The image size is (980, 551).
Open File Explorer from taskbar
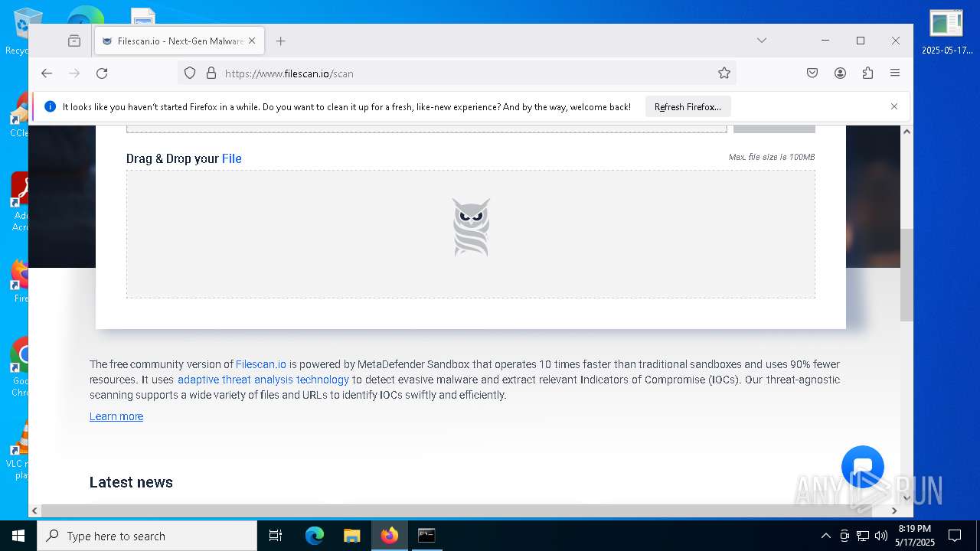point(351,536)
